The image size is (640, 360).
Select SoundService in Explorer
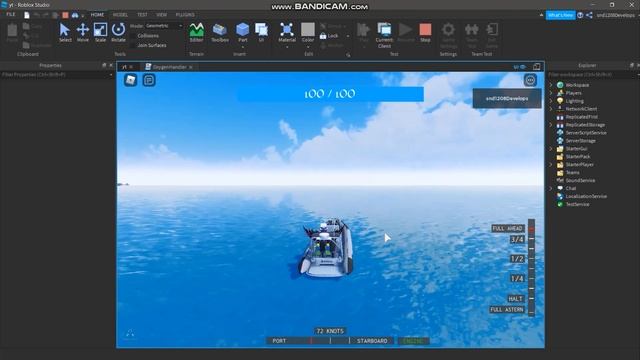click(580, 180)
